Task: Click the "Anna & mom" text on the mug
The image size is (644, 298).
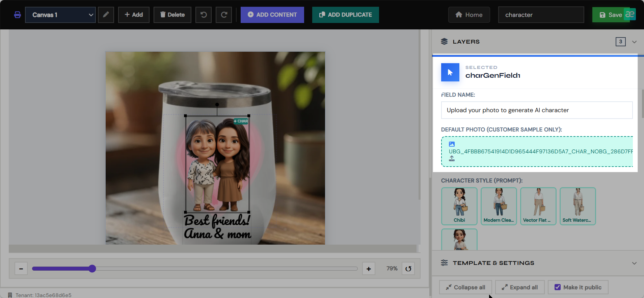Action: (x=217, y=233)
